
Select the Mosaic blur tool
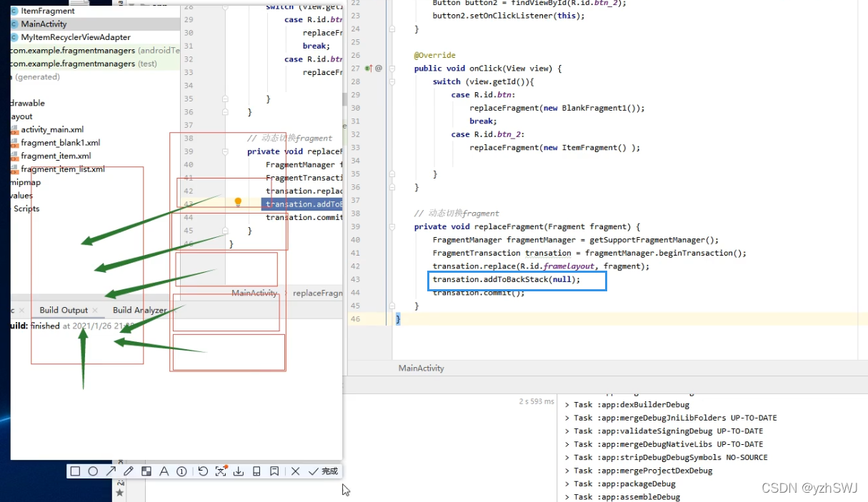point(147,471)
